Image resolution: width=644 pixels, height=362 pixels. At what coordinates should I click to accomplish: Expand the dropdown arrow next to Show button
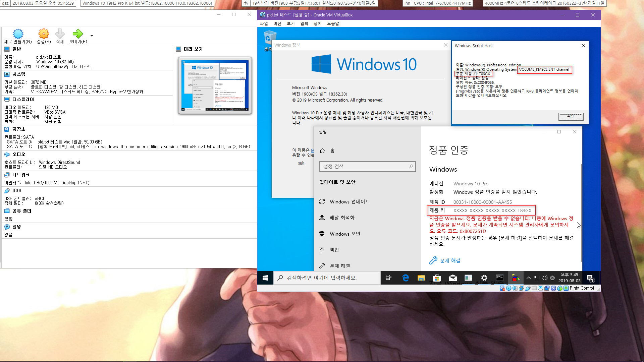[x=92, y=36]
